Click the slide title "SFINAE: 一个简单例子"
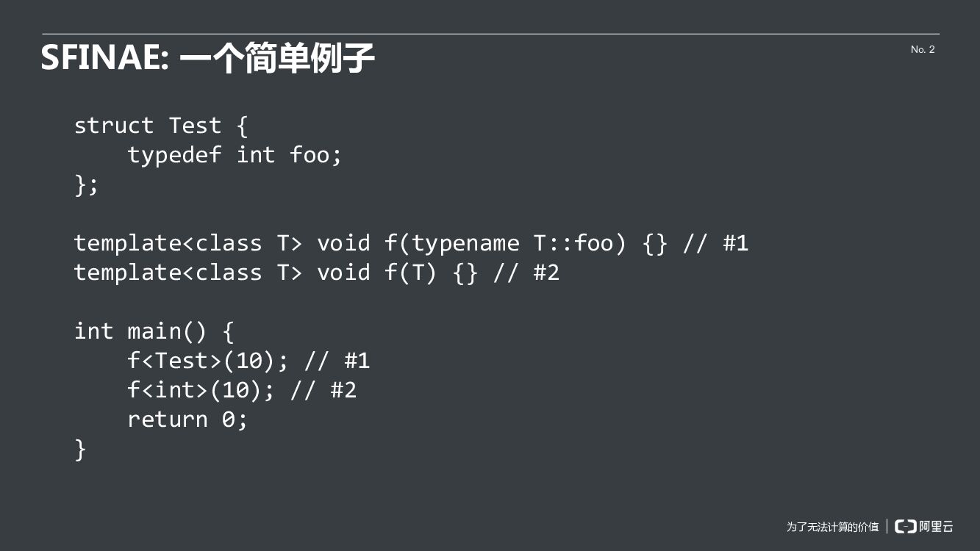 pos(207,57)
